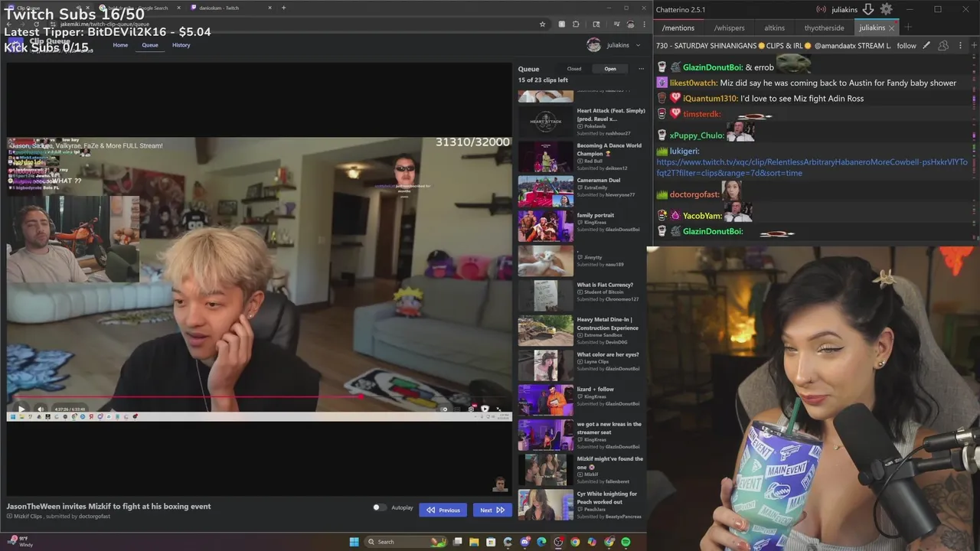Select 'What color are her eyes?' clip
This screenshot has width=980, height=551.
point(581,366)
